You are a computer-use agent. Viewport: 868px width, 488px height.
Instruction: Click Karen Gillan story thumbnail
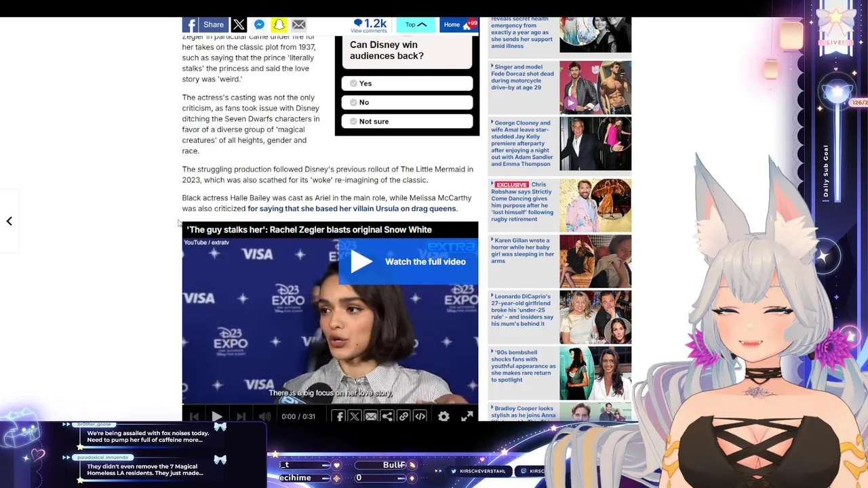pyautogui.click(x=595, y=261)
